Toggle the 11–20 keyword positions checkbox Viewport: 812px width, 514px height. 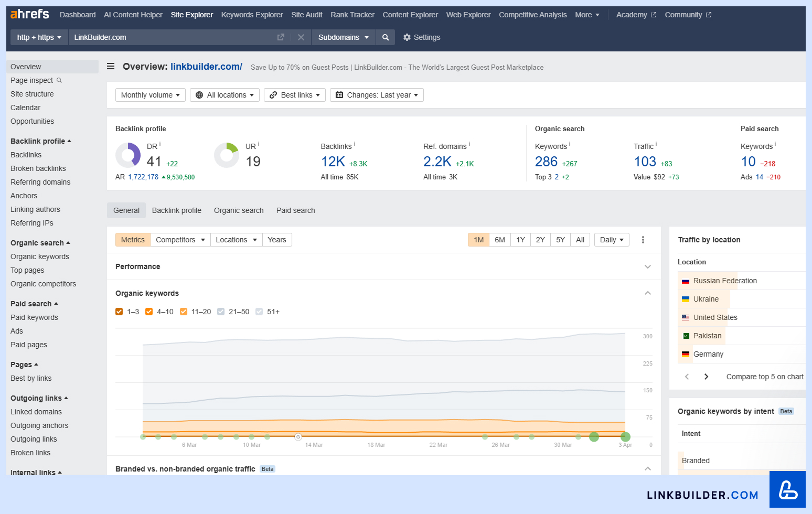184,312
